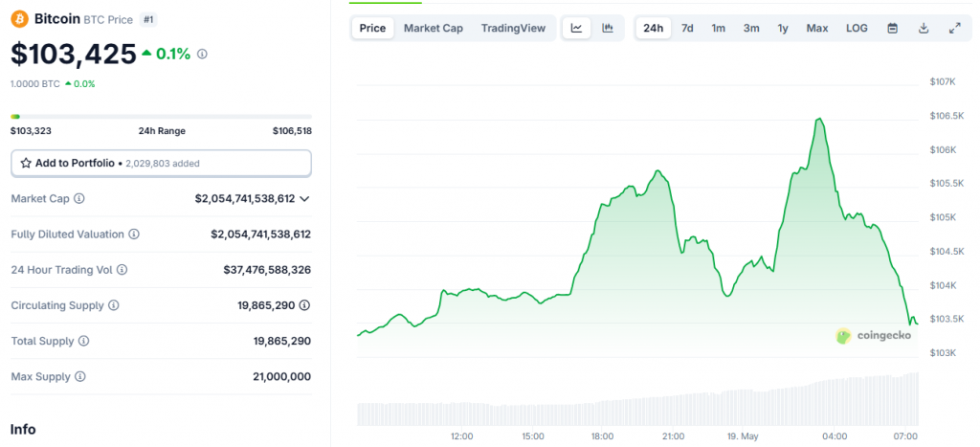Click the Bitcoin orange logo icon
The width and height of the screenshot is (980, 447).
pos(19,19)
